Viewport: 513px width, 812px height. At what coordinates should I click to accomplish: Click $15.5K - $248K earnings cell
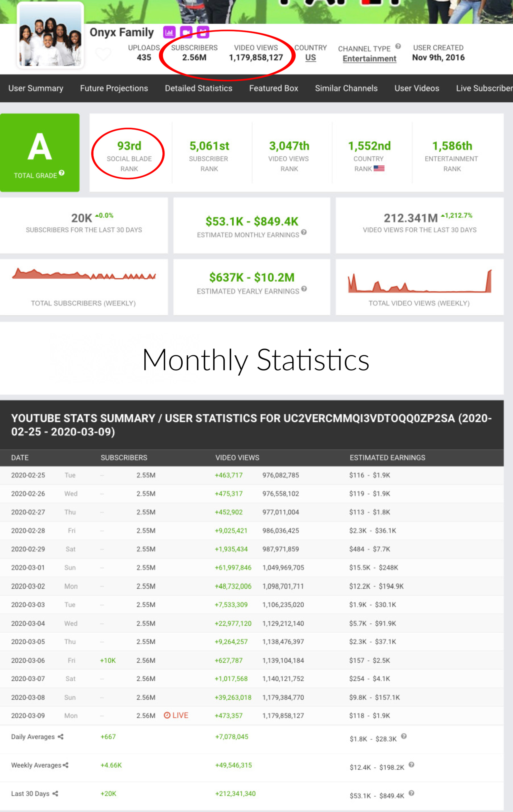point(373,567)
